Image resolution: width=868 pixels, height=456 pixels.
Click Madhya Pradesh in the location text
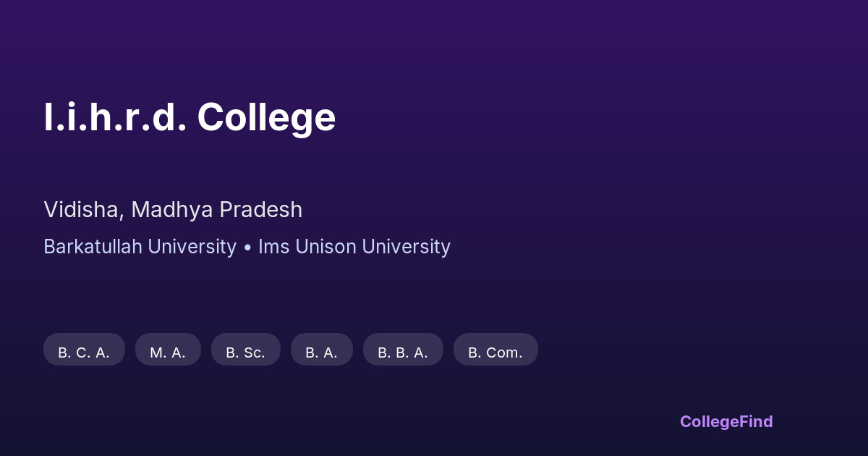(x=217, y=210)
